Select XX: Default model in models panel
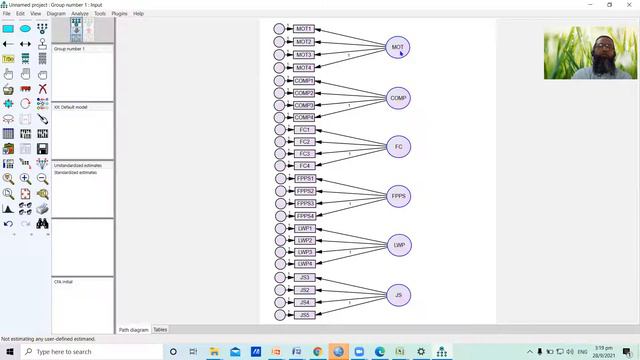This screenshot has height=360, width=640. coord(71,107)
